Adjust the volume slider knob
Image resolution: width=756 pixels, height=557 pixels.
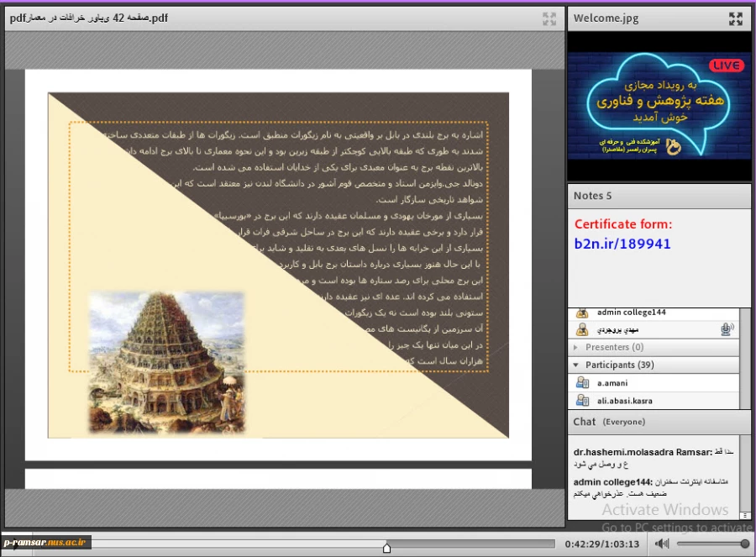[x=745, y=544]
